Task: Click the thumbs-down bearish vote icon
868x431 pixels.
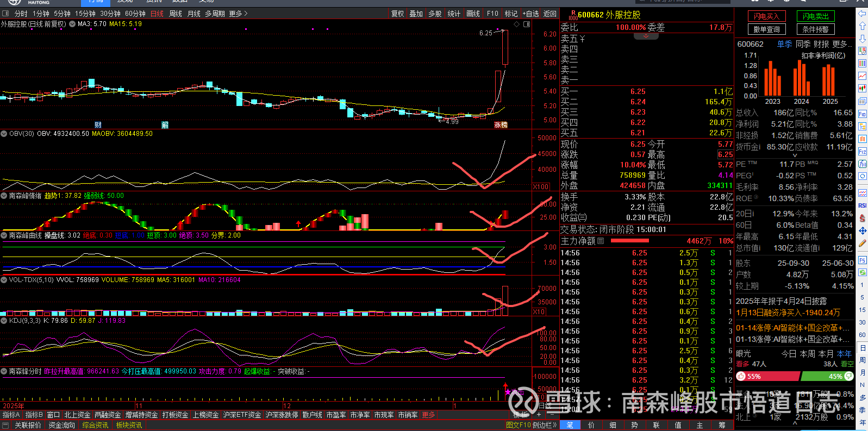Action: pos(848,376)
